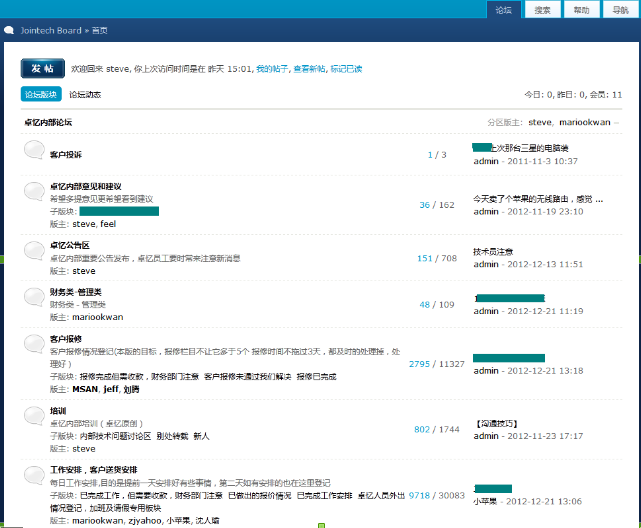Click the speech bubble icon beside 客户投诉
Image resolution: width=641 pixels, height=528 pixels.
34,151
